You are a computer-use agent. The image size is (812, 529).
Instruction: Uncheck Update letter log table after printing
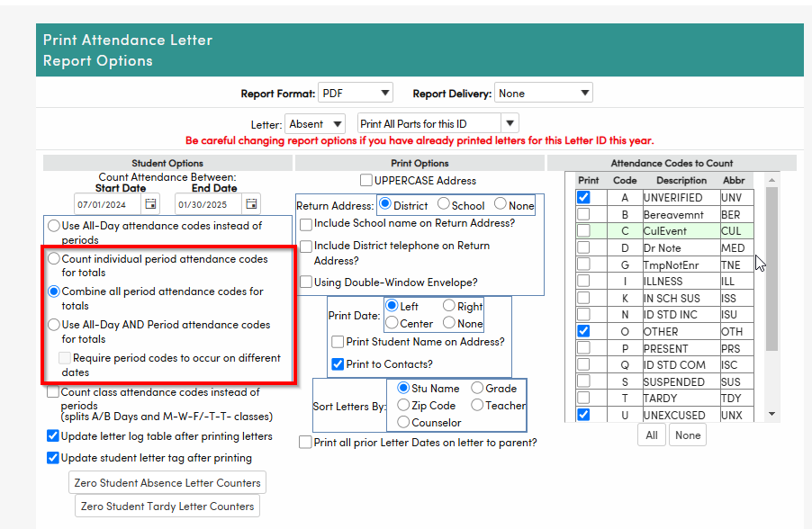click(53, 435)
